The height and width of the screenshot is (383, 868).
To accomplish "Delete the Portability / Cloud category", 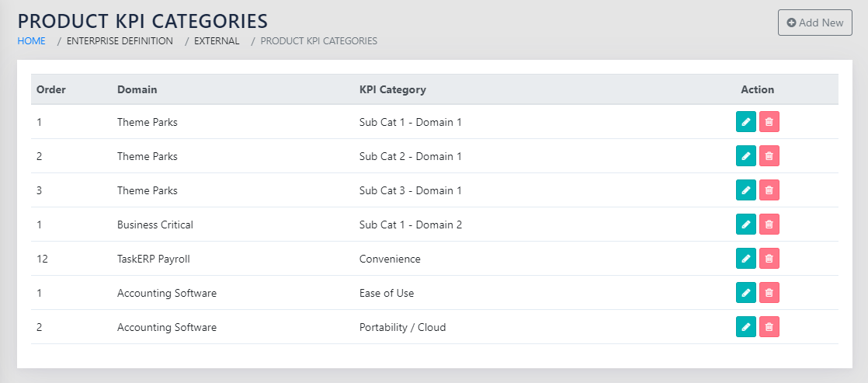I will click(769, 327).
